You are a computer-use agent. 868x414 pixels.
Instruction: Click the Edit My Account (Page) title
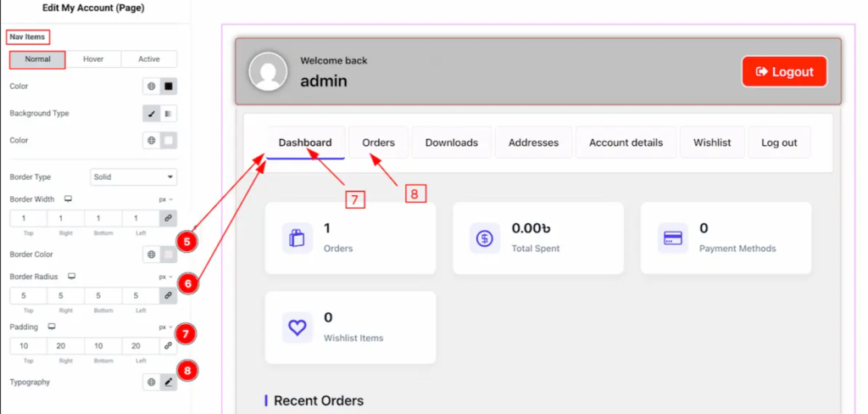click(93, 8)
